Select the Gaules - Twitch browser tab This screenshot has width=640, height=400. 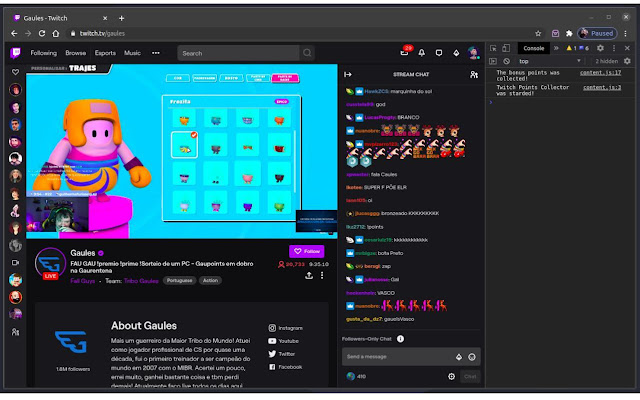(x=61, y=18)
